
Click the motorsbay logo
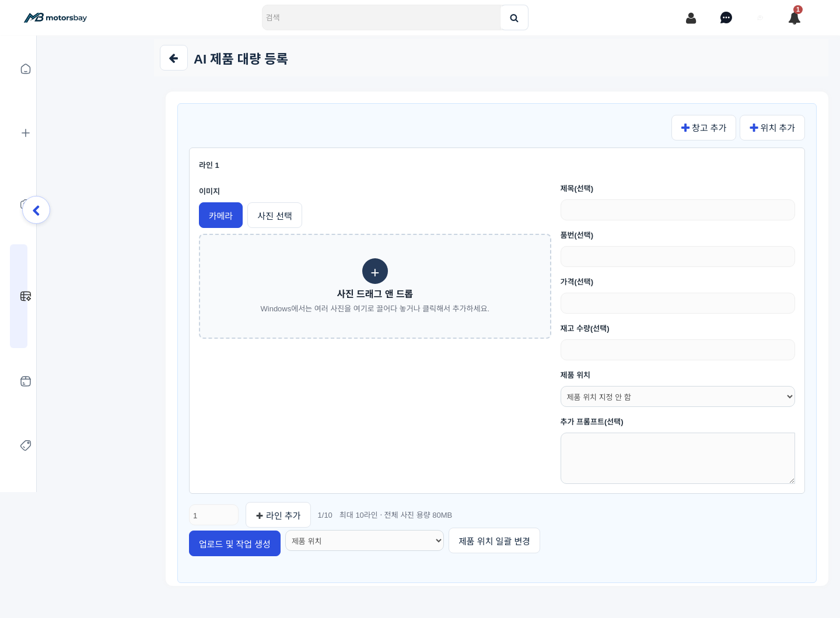pyautogui.click(x=55, y=17)
